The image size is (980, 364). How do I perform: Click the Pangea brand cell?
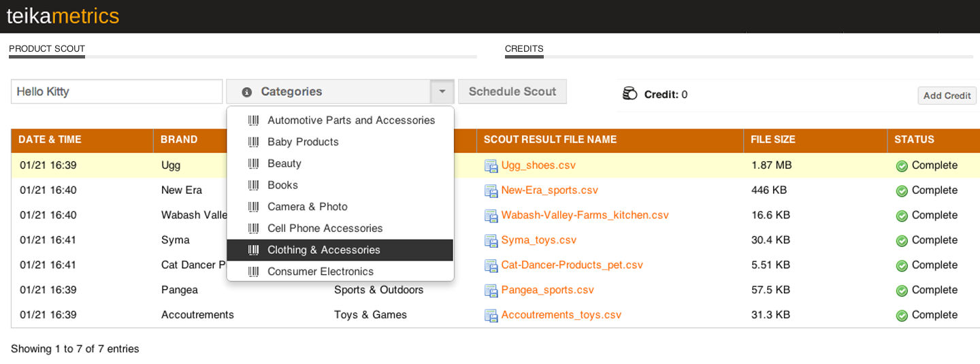tap(180, 290)
